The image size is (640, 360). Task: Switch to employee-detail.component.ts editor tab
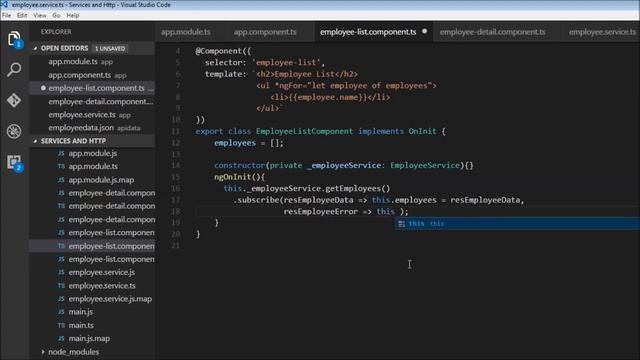click(x=492, y=32)
